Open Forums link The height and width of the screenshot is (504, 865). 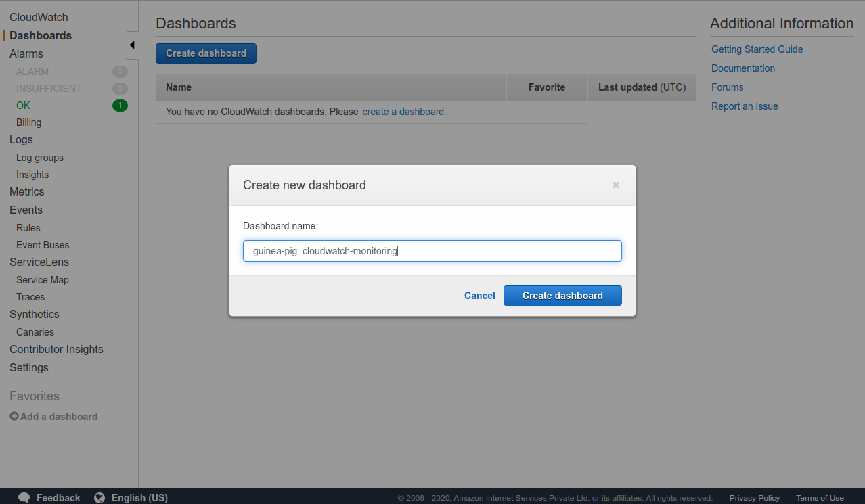[728, 87]
